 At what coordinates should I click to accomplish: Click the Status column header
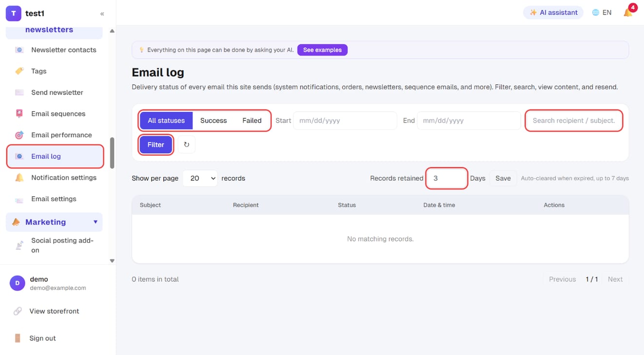[347, 205]
